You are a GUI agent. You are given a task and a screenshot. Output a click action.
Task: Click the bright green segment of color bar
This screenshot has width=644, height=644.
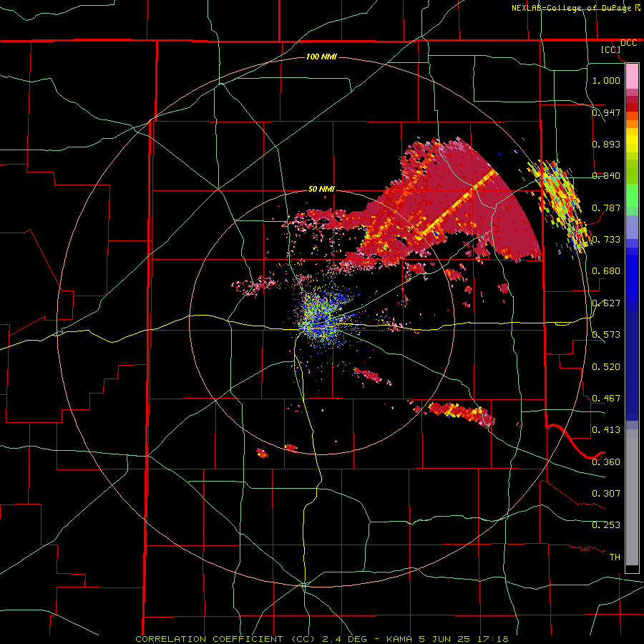point(632,195)
